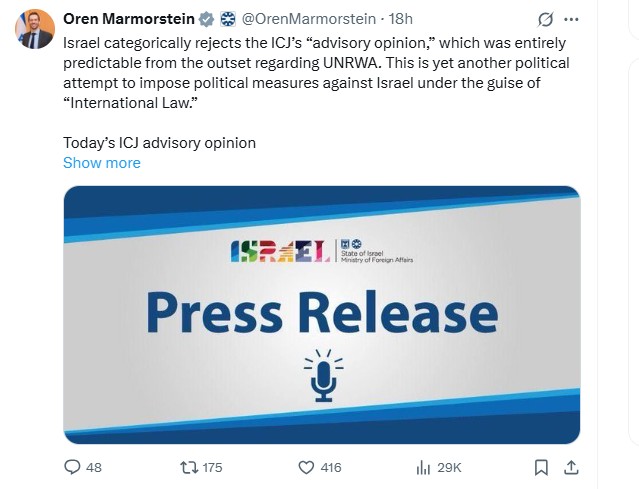Click the 29K views count
The width and height of the screenshot is (639, 489).
[x=449, y=467]
